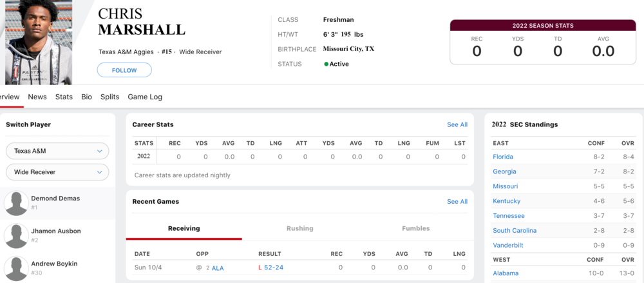Click the ALA opponent link
Screen dimensions: 644x283
[x=218, y=268]
